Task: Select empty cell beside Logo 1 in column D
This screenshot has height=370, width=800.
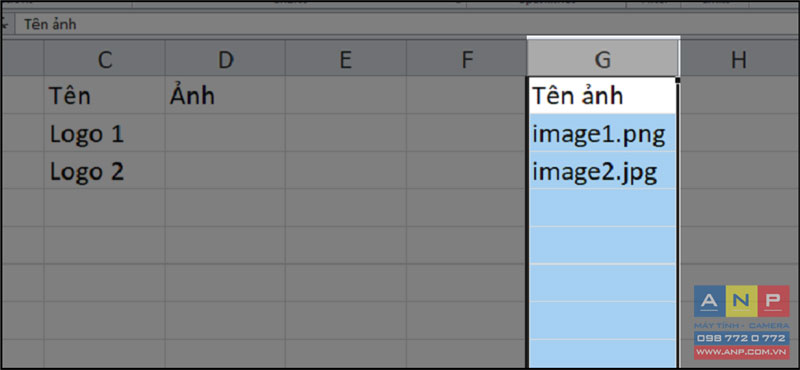Action: pos(225,133)
